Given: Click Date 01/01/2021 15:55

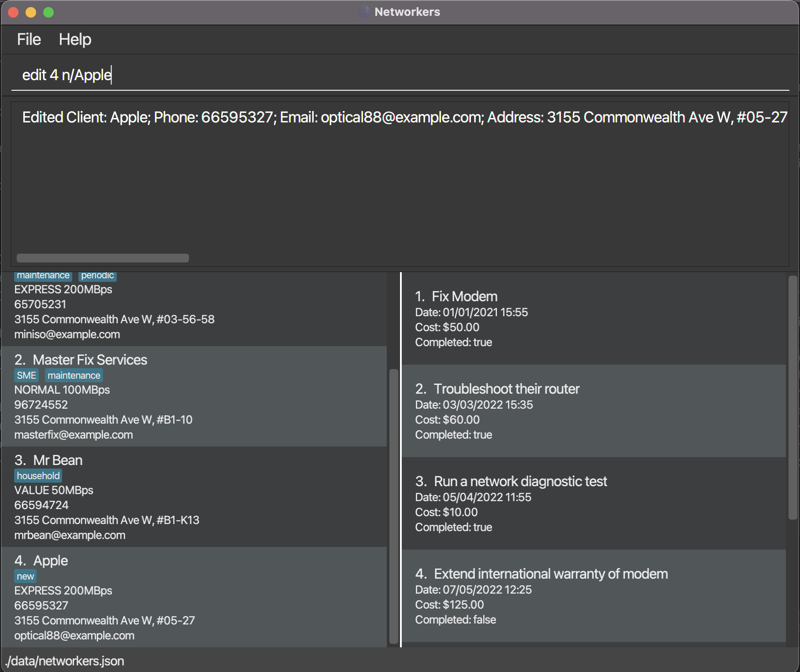Looking at the screenshot, I should [x=471, y=312].
